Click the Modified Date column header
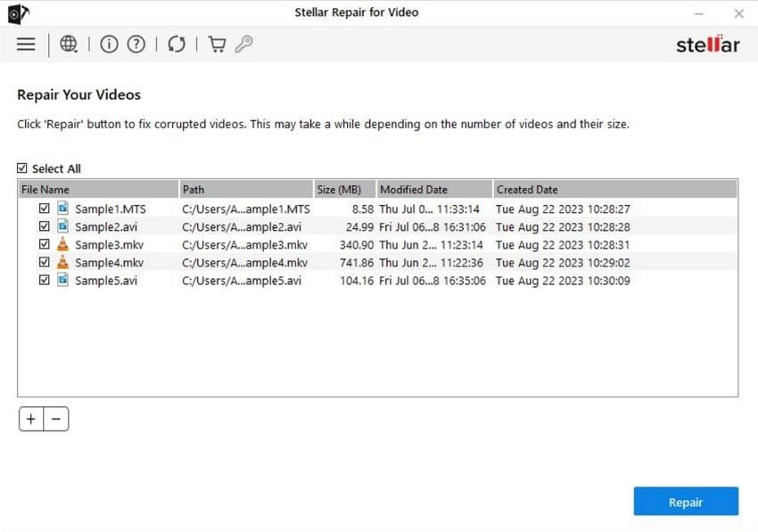 click(414, 189)
